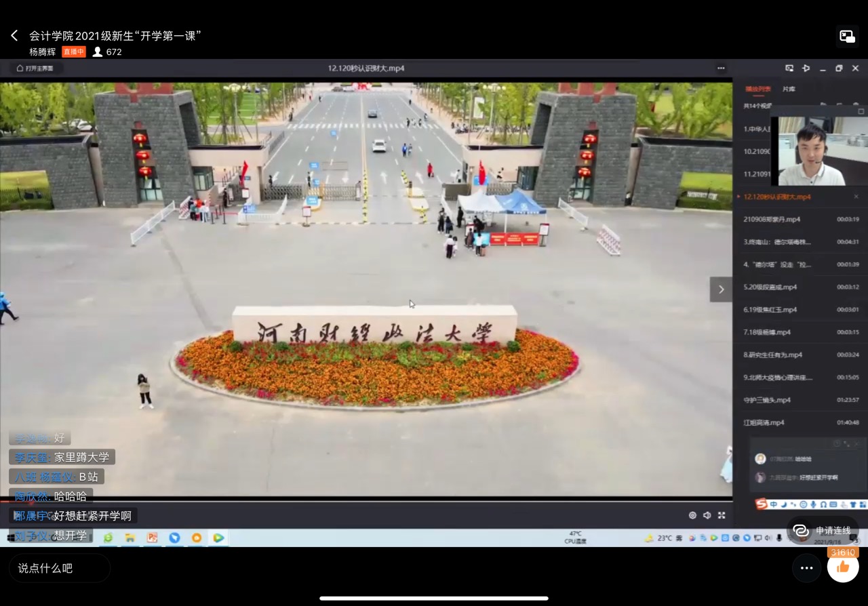Click the weather 23°C tray widget
Image resolution: width=868 pixels, height=606 pixels.
point(663,538)
